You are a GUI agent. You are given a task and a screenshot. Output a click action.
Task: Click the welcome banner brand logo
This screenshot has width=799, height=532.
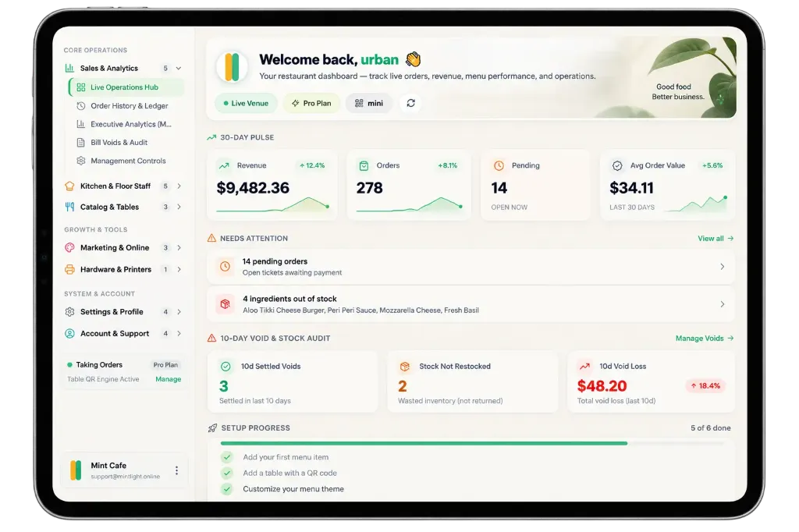pyautogui.click(x=232, y=67)
